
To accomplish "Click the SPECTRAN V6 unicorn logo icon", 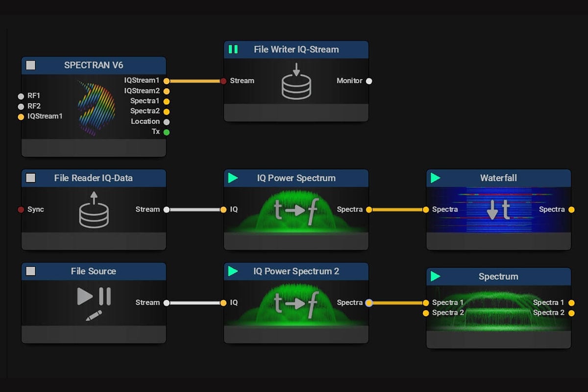I will (97, 107).
